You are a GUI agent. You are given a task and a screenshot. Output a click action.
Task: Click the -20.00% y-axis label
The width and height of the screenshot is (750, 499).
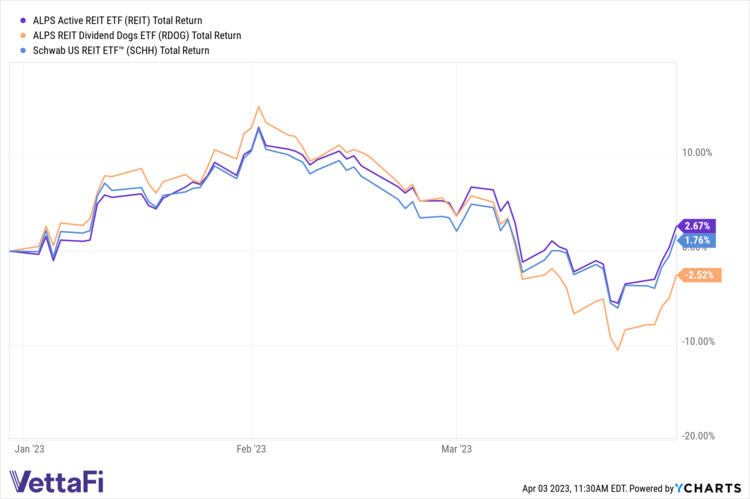[696, 436]
